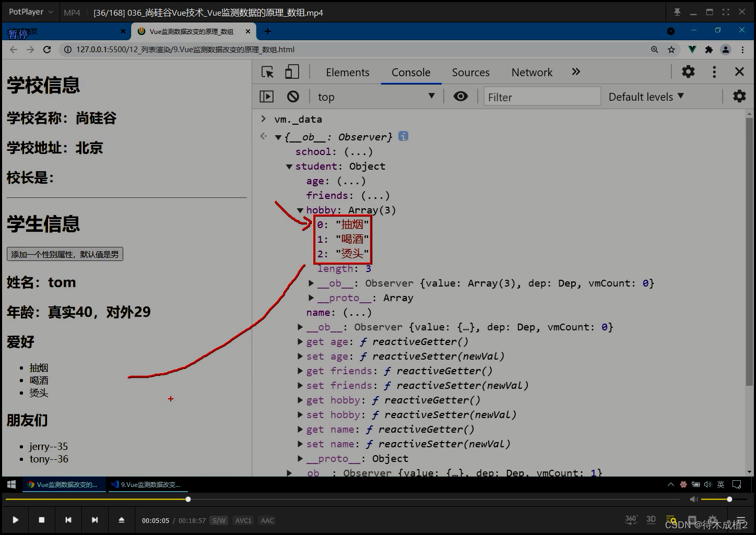Viewport: 756px width, 535px height.
Task: Go forward in browser history
Action: pyautogui.click(x=30, y=50)
